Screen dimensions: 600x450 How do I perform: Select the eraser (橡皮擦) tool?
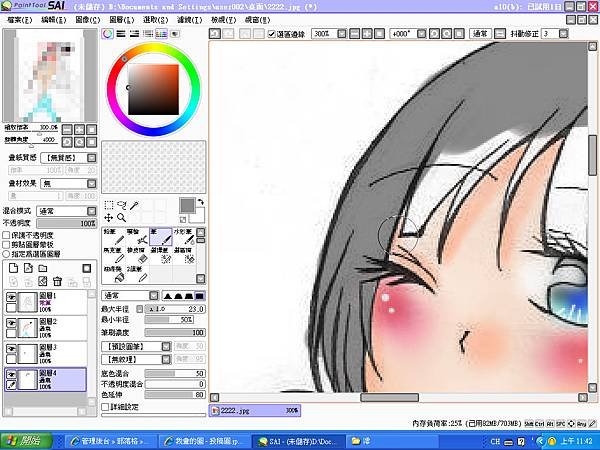(x=137, y=255)
